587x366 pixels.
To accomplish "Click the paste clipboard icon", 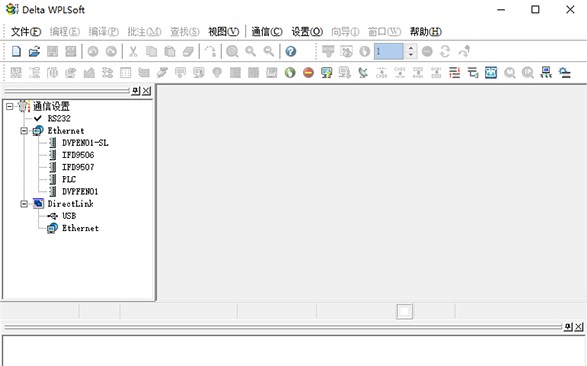I will tap(170, 51).
